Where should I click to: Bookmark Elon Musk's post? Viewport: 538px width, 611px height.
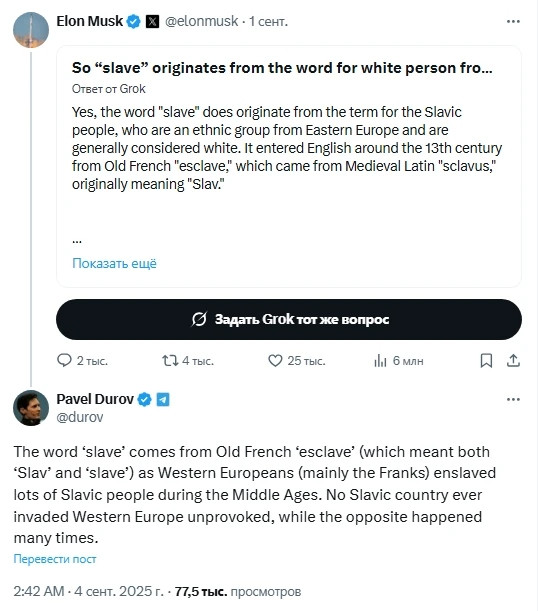click(x=486, y=361)
